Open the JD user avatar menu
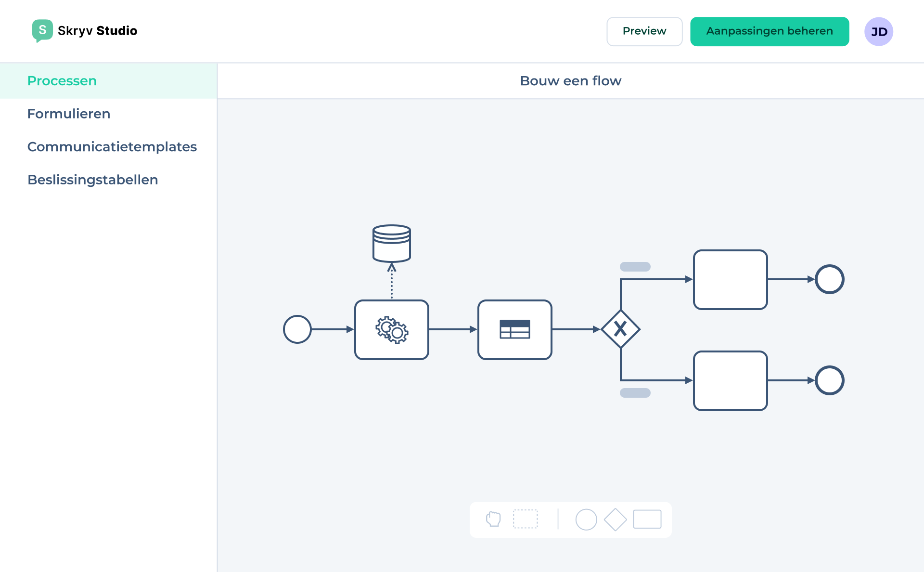Image resolution: width=924 pixels, height=572 pixels. pyautogui.click(x=879, y=31)
